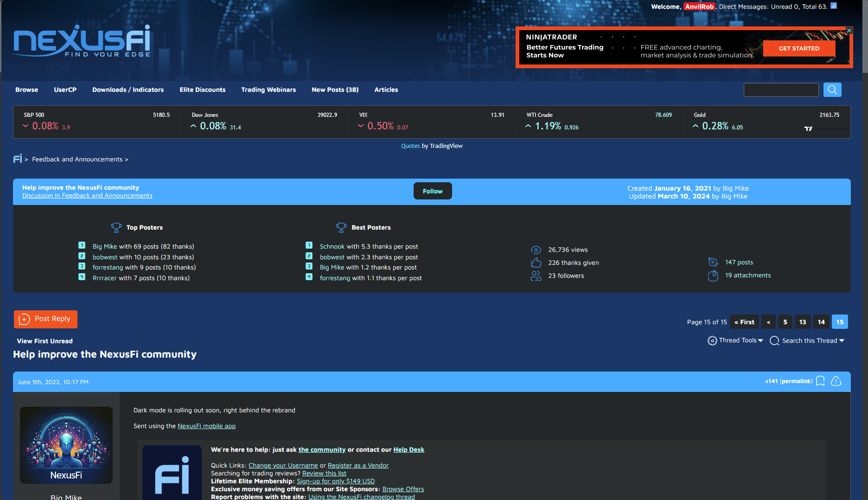Open direct messages stats icon
Viewport: 868px width, 500px height.
pyautogui.click(x=834, y=6)
